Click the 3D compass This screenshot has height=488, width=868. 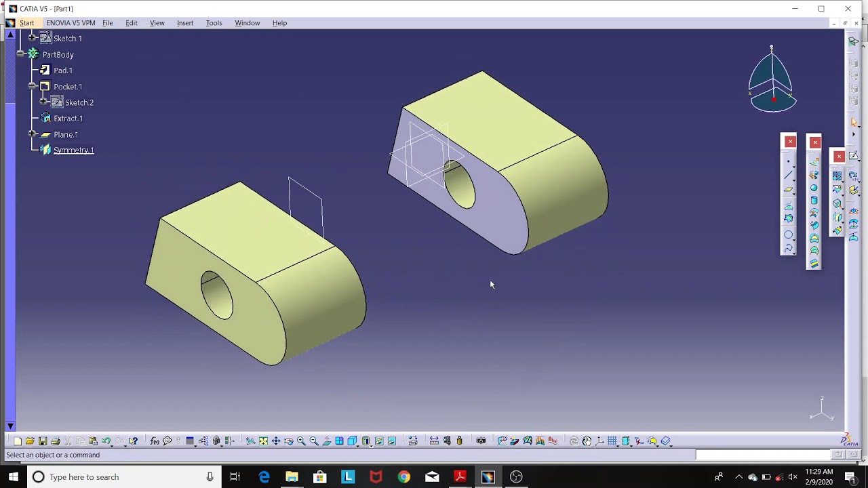coord(772,80)
